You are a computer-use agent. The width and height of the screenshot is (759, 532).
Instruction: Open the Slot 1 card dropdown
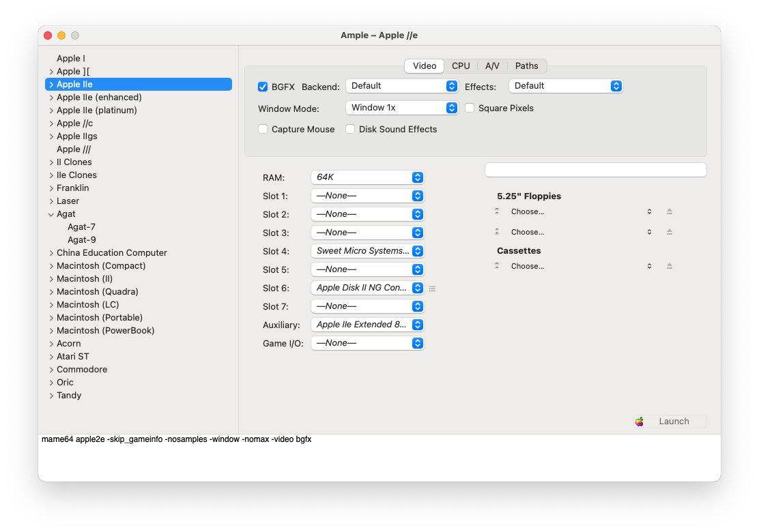[367, 196]
